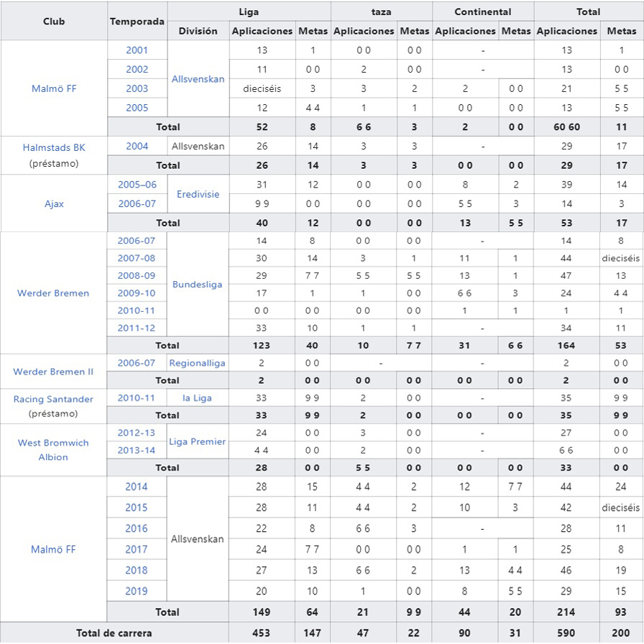Select the Regionalliga division link
Image resolution: width=644 pixels, height=644 pixels.
[198, 363]
